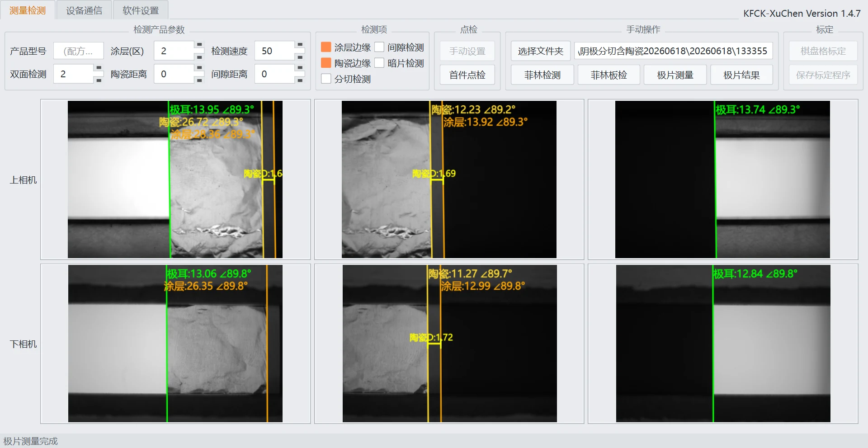Open the 设备通信 tab

pyautogui.click(x=84, y=10)
